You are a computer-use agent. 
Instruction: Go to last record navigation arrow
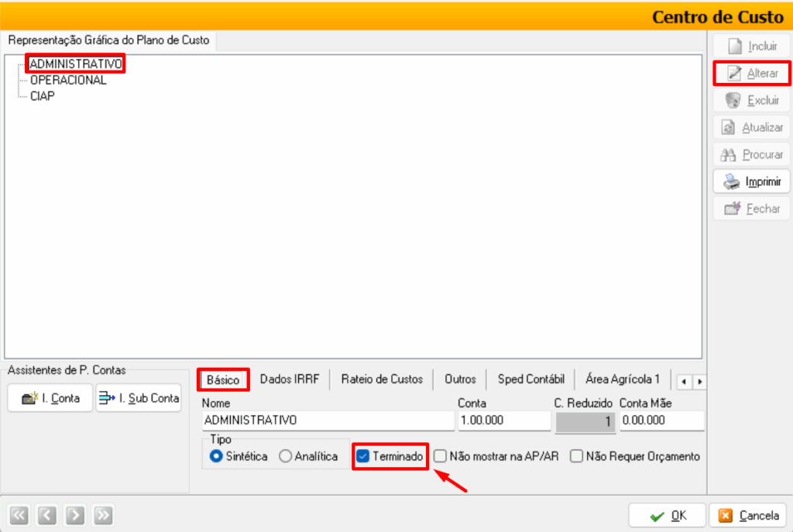pos(103,514)
